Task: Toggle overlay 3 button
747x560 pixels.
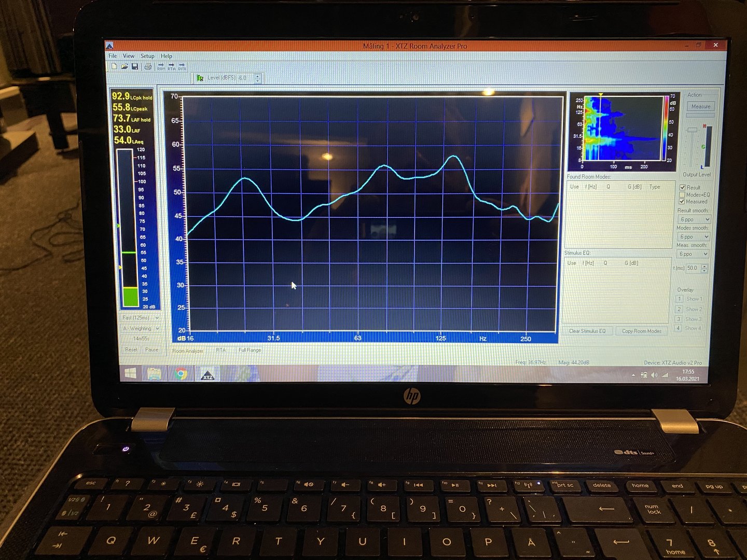Action: [678, 319]
